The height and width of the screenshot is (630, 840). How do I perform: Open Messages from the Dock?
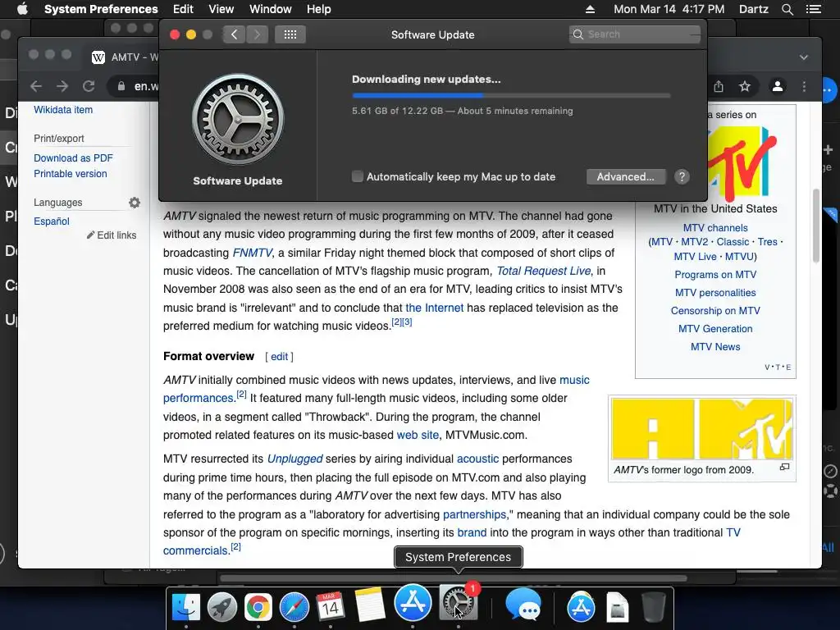click(x=523, y=605)
